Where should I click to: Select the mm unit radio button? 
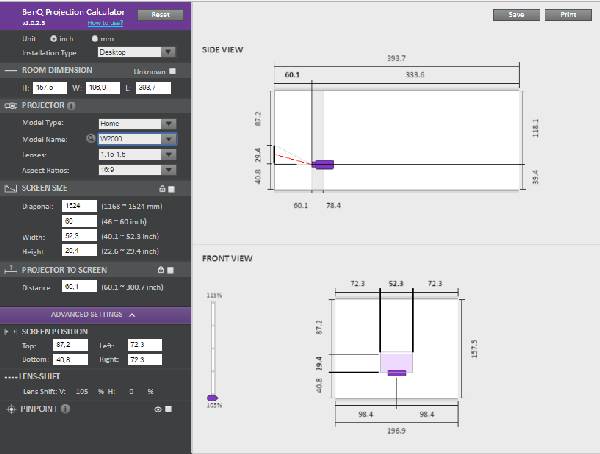[95, 39]
